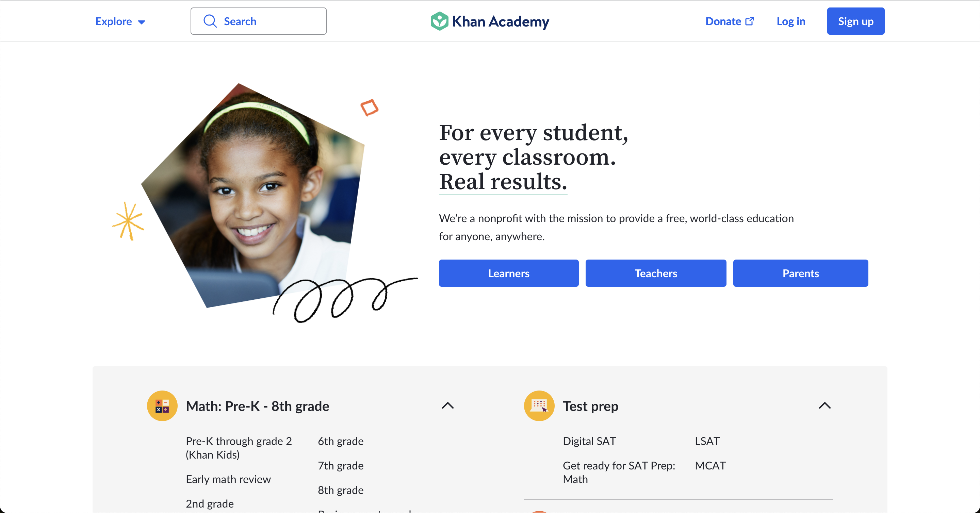The width and height of the screenshot is (980, 513).
Task: Click the Math calculator icon
Action: click(162, 406)
